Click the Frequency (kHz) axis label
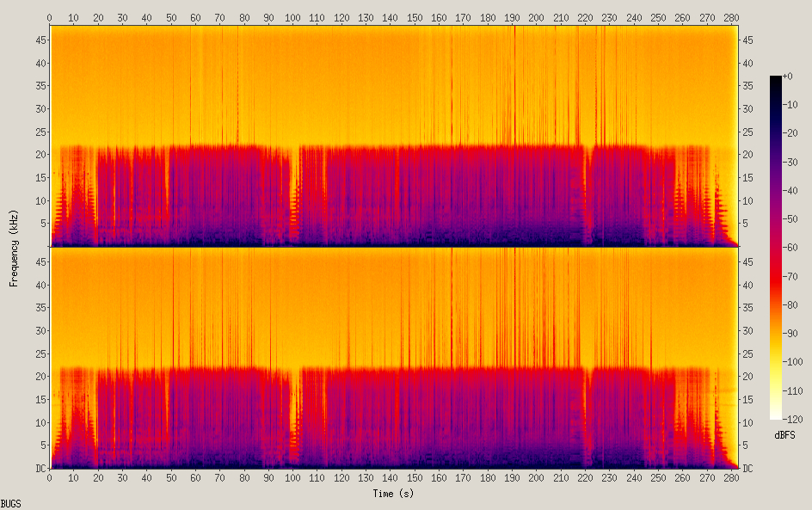Screen dimensions: 812x510 coord(14,248)
